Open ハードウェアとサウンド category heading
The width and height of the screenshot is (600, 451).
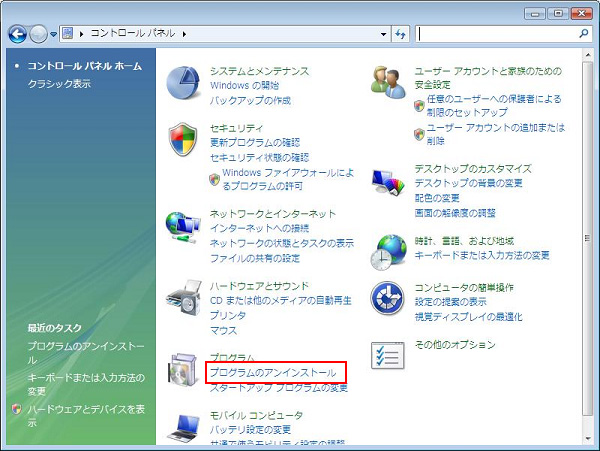[x=259, y=286]
